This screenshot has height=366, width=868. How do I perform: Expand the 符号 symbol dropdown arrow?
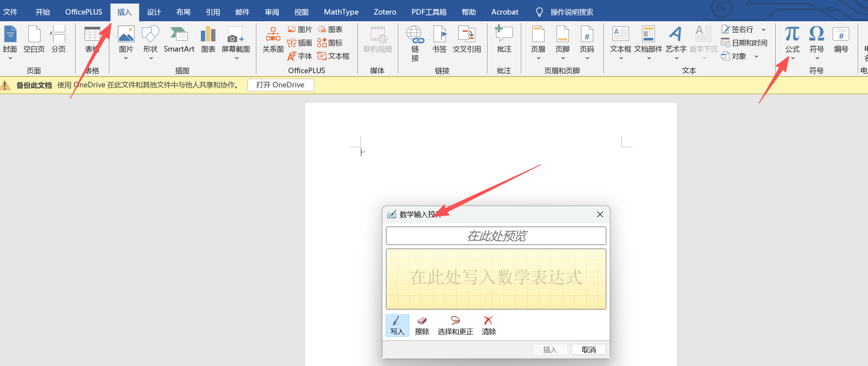(817, 58)
